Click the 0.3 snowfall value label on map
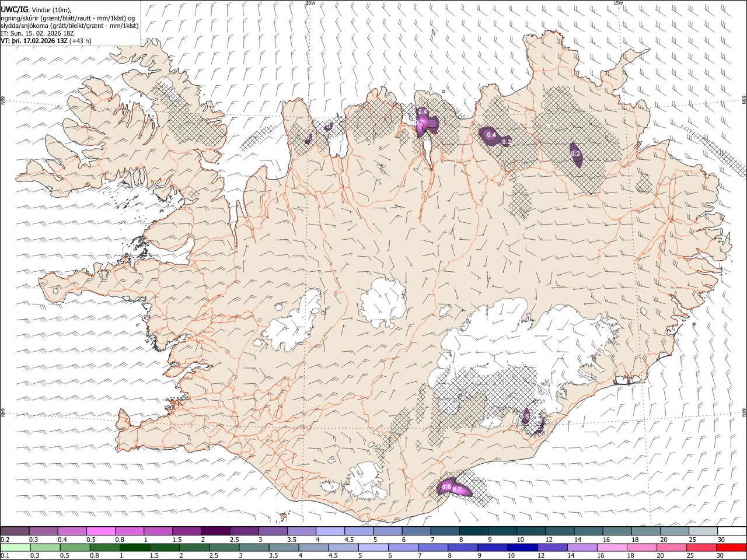 (x=575, y=153)
